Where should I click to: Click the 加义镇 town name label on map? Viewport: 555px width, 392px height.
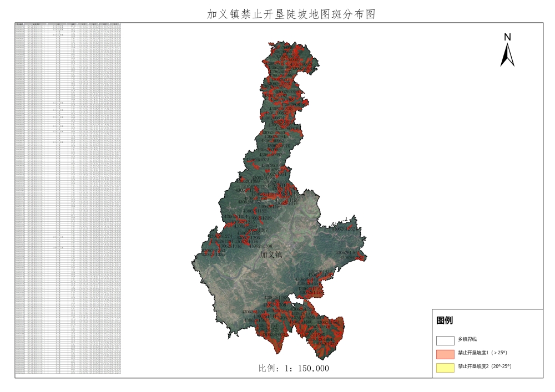pyautogui.click(x=271, y=255)
